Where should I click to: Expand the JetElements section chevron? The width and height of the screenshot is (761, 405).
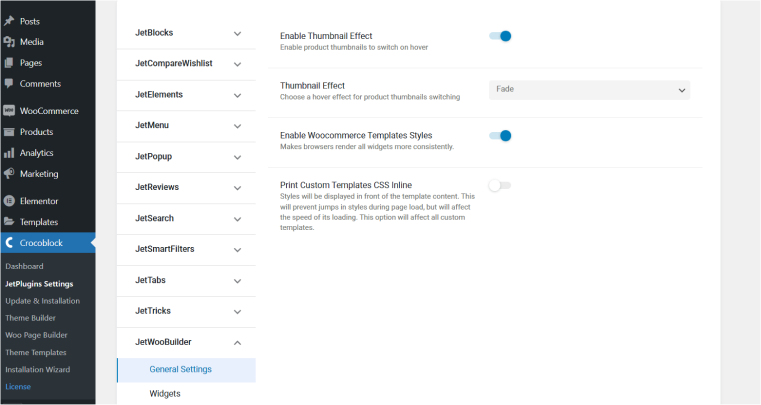pos(237,95)
